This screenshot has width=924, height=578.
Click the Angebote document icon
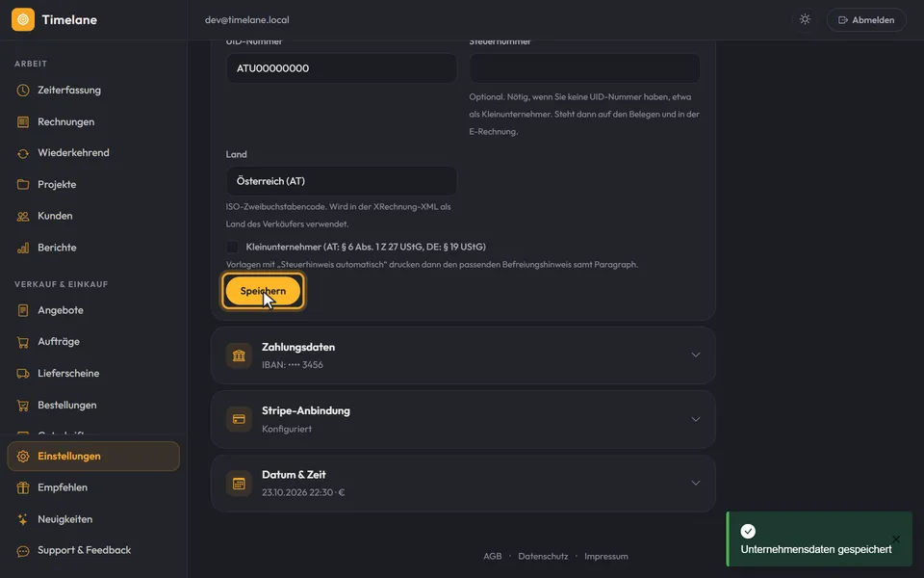pyautogui.click(x=23, y=310)
